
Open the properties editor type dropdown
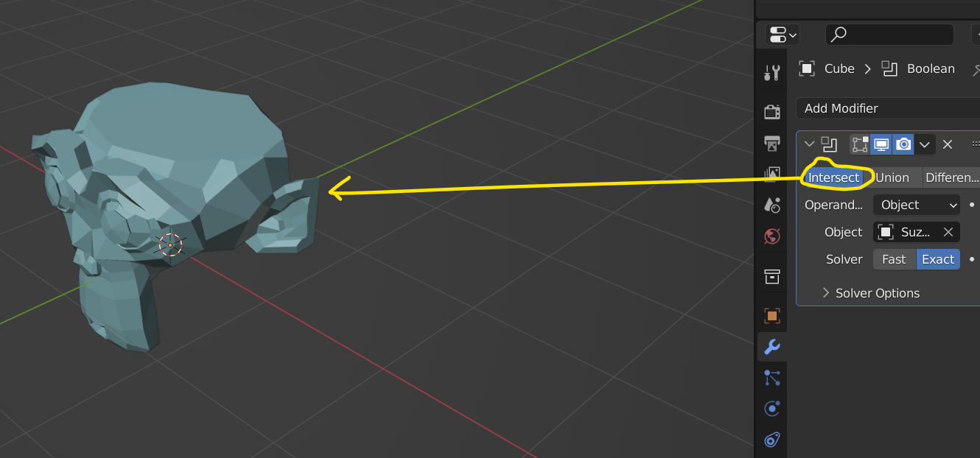point(782,34)
